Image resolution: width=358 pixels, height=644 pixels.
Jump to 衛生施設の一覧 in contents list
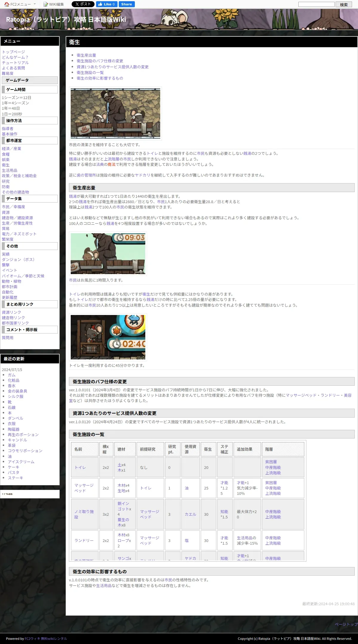(x=90, y=72)
